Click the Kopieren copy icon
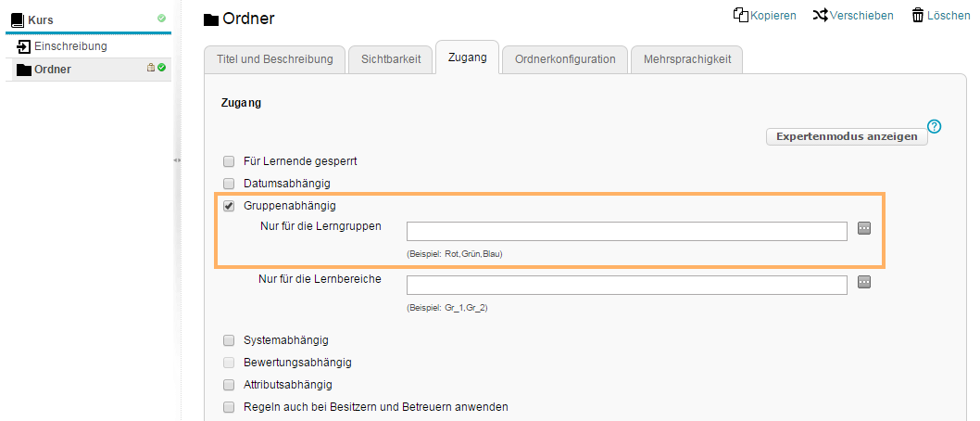This screenshot has width=980, height=421. click(x=740, y=15)
